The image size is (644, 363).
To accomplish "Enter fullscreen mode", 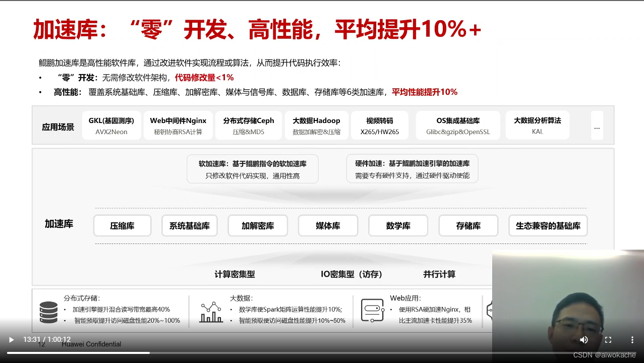I will [608, 340].
